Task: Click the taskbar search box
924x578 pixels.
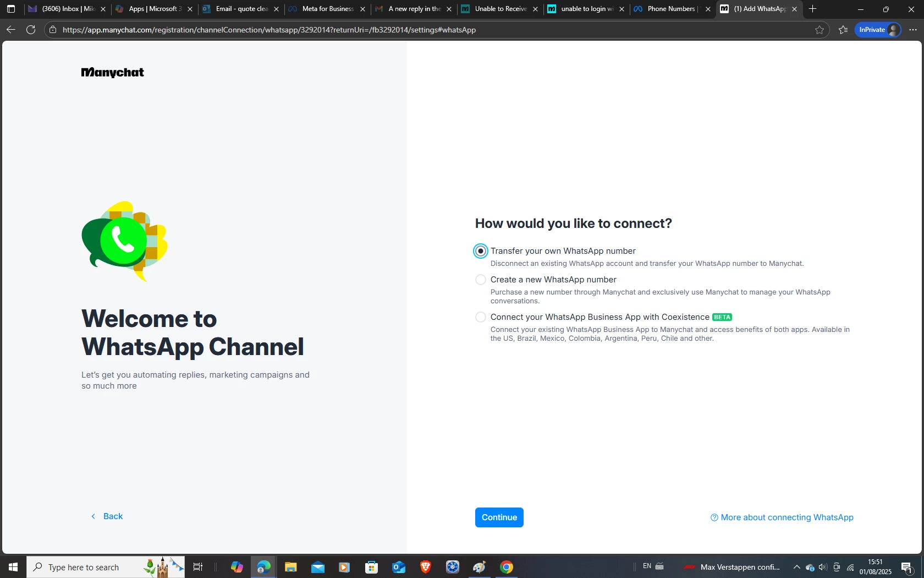Action: tap(106, 567)
